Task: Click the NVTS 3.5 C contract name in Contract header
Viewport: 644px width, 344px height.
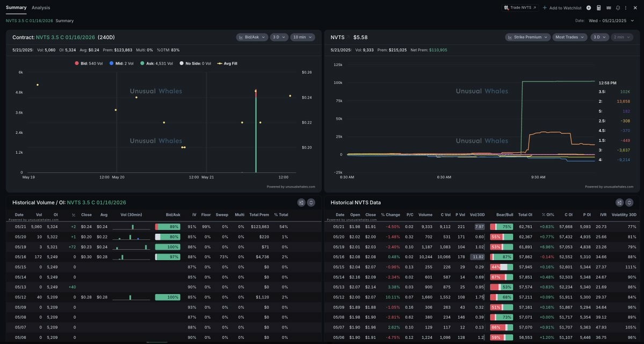Action: [x=66, y=38]
